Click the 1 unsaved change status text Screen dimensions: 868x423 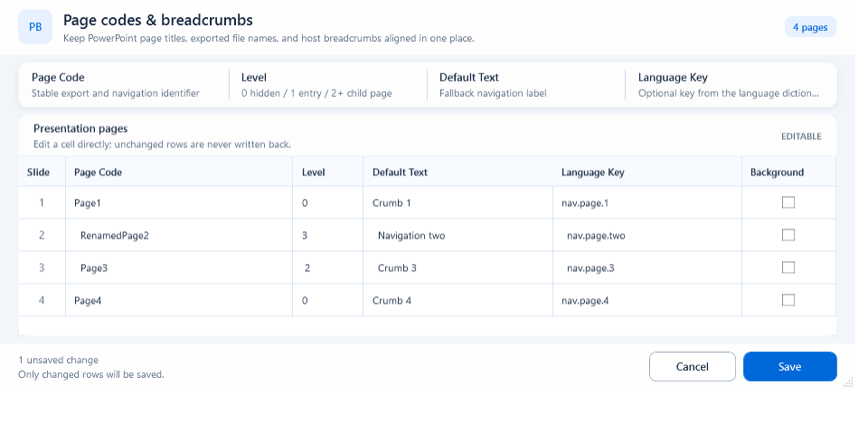[x=58, y=360]
